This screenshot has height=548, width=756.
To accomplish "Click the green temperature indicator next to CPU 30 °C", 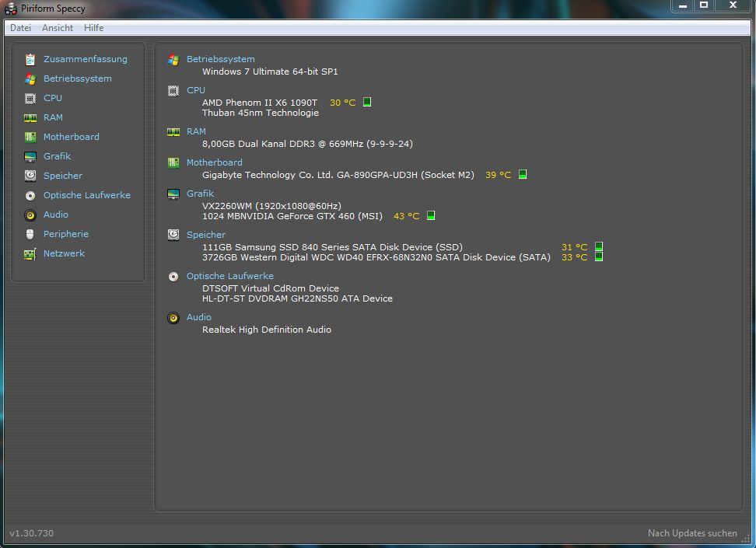I will tap(367, 102).
